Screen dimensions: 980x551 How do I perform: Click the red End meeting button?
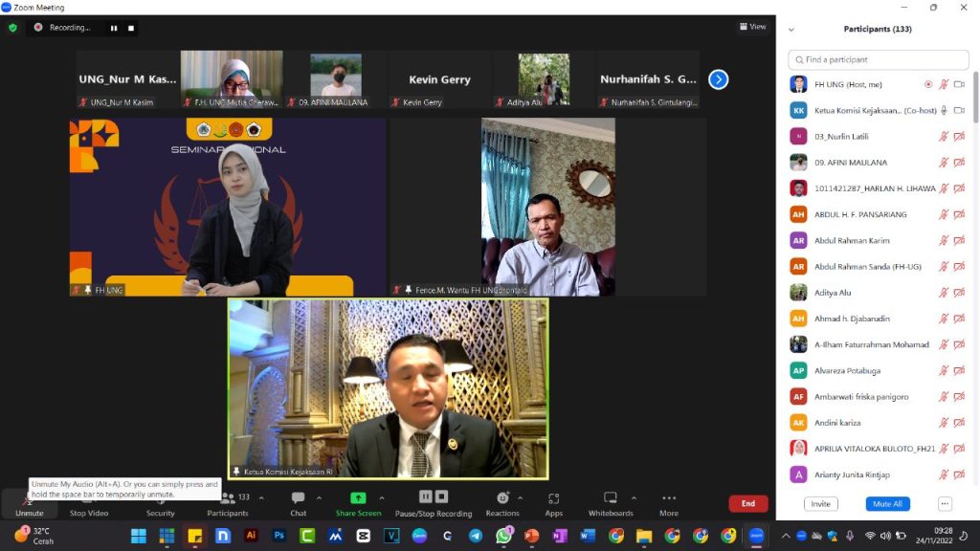pyautogui.click(x=748, y=503)
